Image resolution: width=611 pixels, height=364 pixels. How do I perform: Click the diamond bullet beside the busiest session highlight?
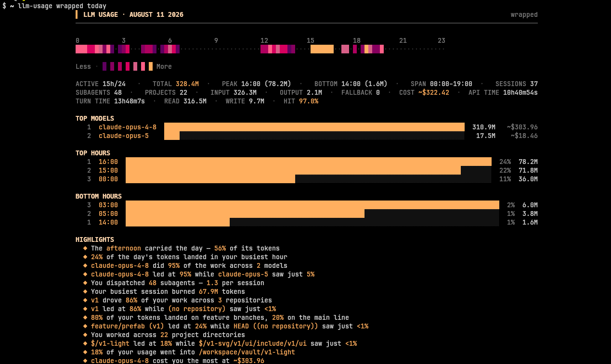[85, 291]
